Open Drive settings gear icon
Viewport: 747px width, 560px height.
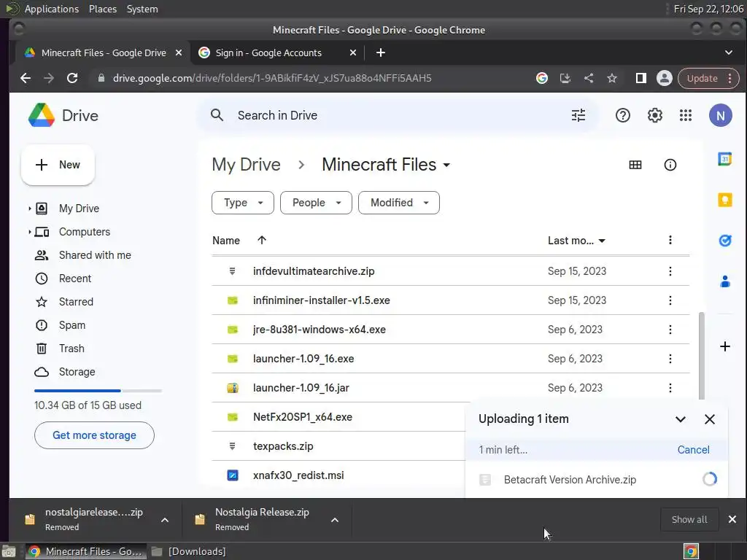[x=655, y=115]
